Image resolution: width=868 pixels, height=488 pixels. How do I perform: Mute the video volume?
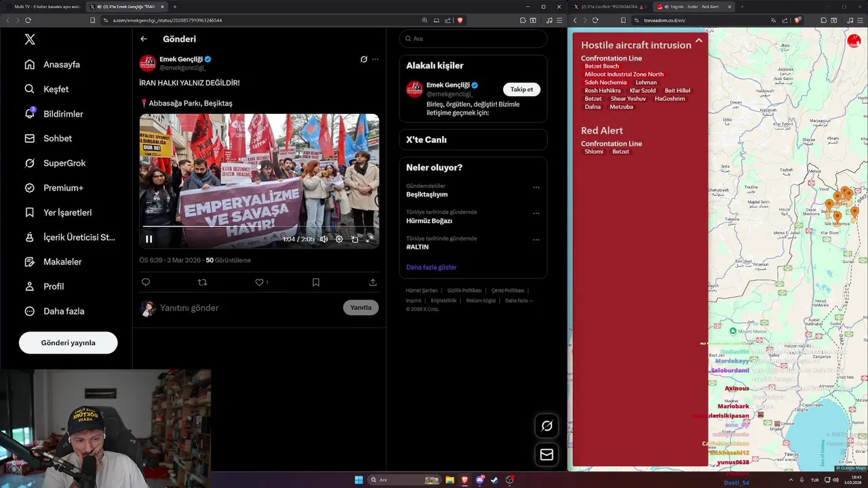click(x=324, y=239)
